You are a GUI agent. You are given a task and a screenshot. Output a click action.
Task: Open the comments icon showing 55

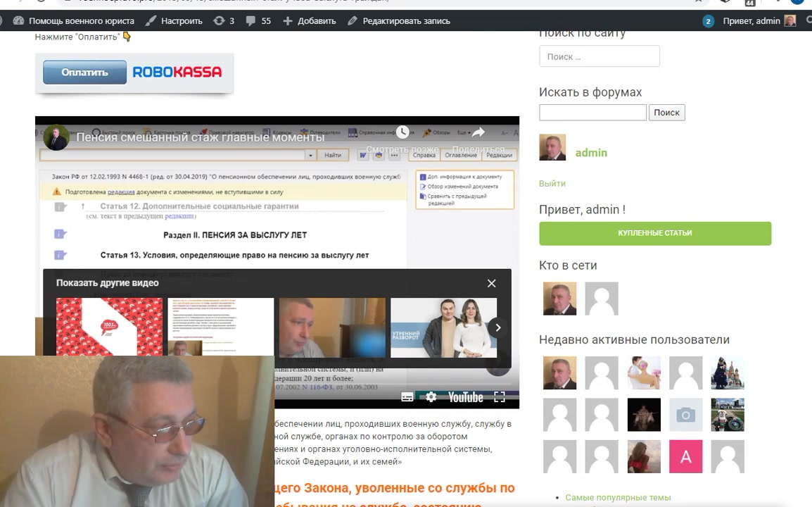pyautogui.click(x=258, y=20)
